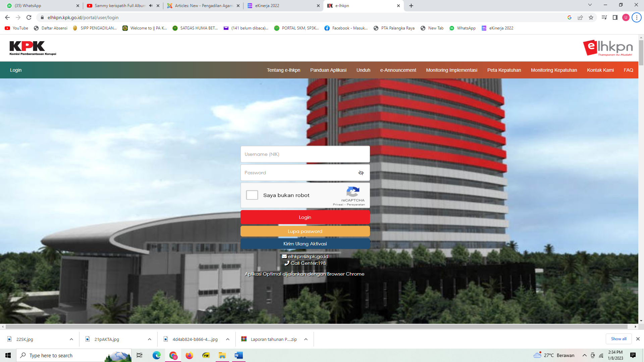Viewport: 644px width, 362px height.
Task: Open the site info padlock icon
Action: (42, 17)
